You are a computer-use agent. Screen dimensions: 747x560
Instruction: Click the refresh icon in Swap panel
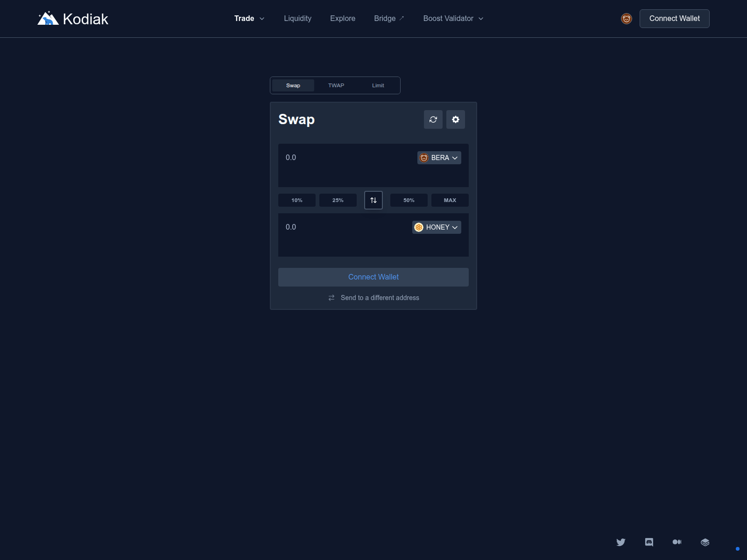[x=433, y=119]
